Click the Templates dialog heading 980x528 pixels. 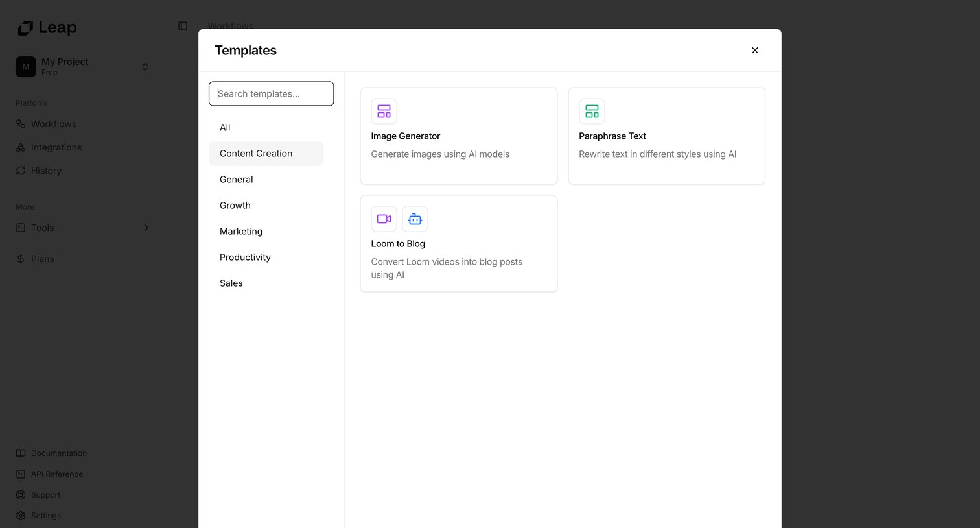tap(246, 51)
